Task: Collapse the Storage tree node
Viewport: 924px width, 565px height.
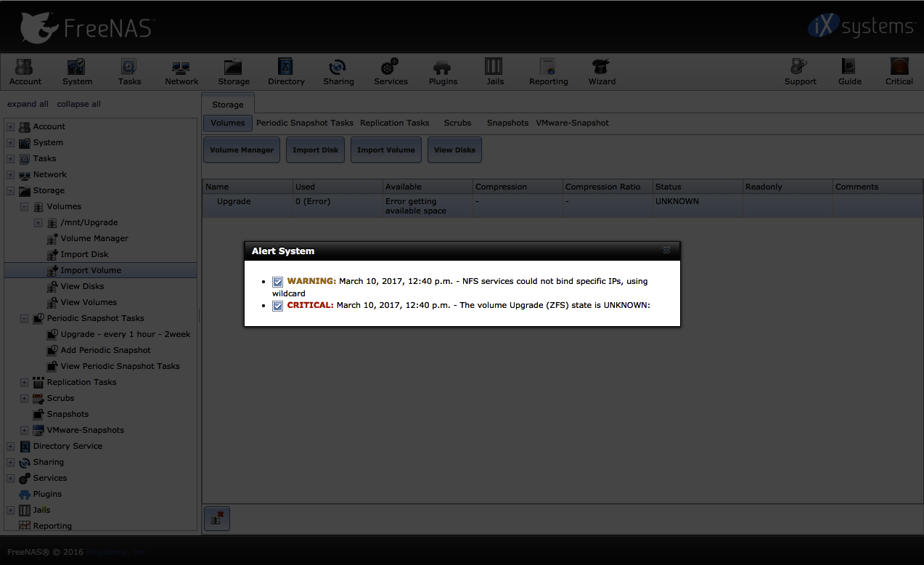Action: (x=10, y=190)
